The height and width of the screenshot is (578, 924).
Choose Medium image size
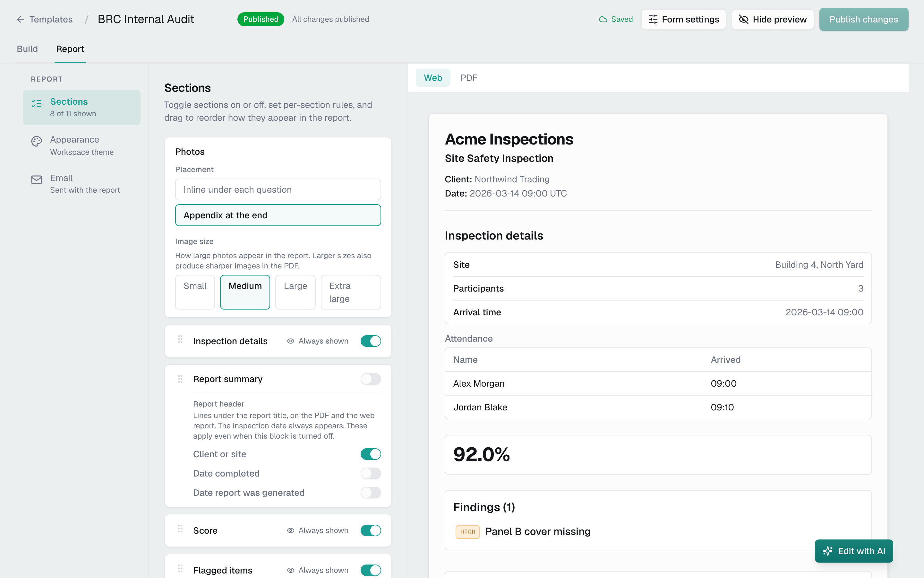coord(245,292)
